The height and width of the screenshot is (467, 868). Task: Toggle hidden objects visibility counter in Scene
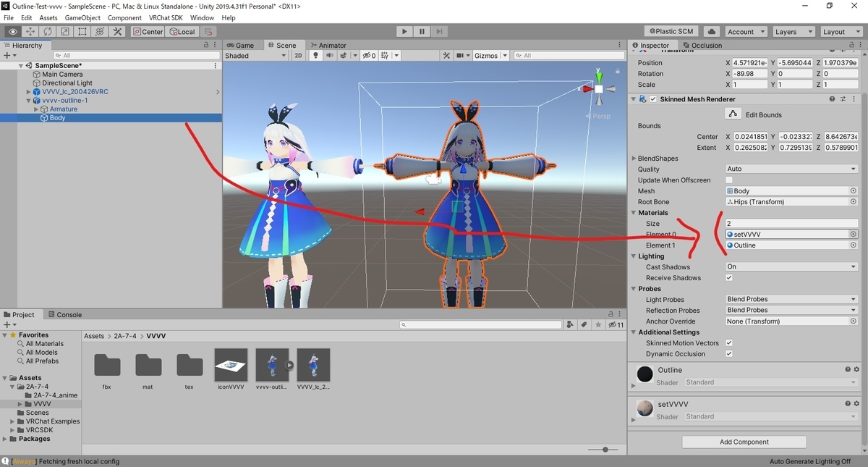[x=370, y=56]
